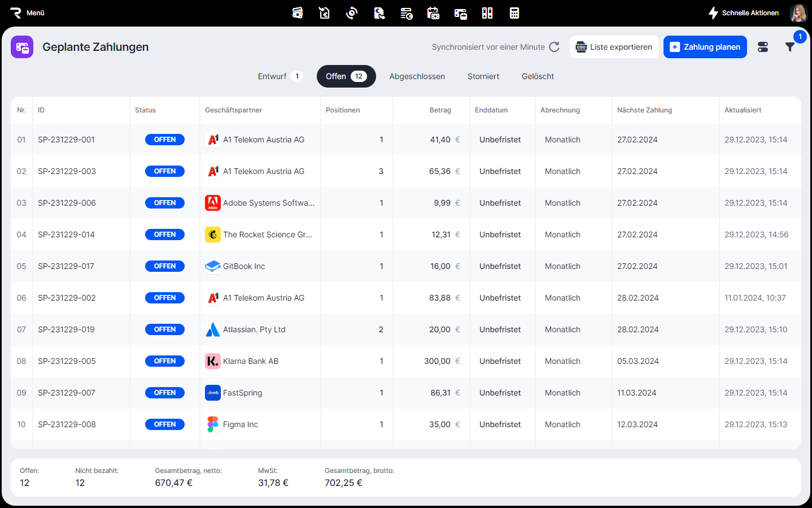Sort table by Betrag column header
The width and height of the screenshot is (812, 508).
coord(440,110)
